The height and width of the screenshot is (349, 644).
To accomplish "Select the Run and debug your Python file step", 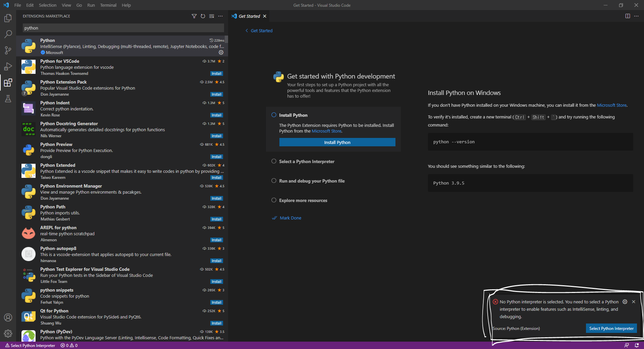I will (312, 181).
